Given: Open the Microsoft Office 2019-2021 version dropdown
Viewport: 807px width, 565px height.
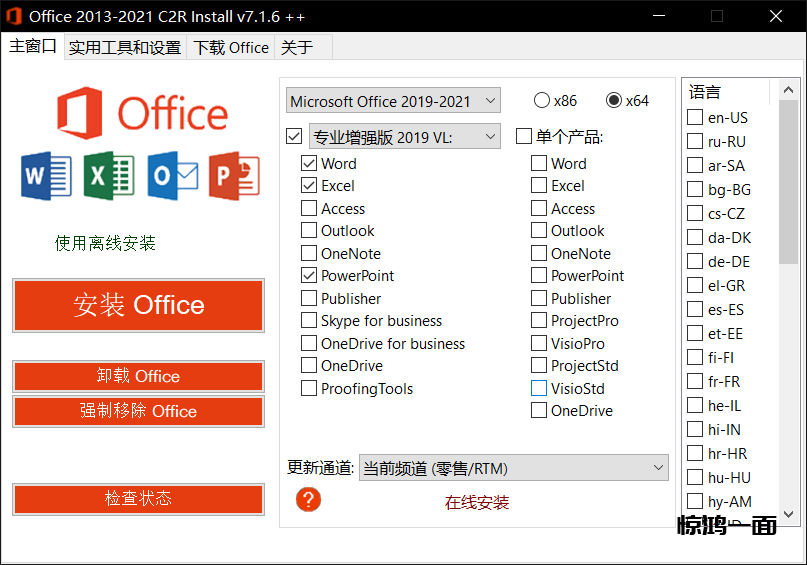Looking at the screenshot, I should (x=393, y=101).
